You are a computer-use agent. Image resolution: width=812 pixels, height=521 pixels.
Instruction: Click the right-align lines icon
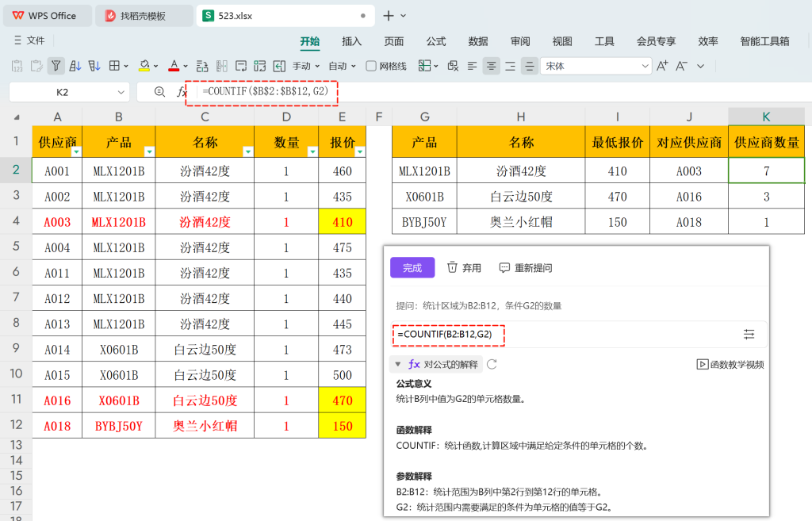pos(510,66)
